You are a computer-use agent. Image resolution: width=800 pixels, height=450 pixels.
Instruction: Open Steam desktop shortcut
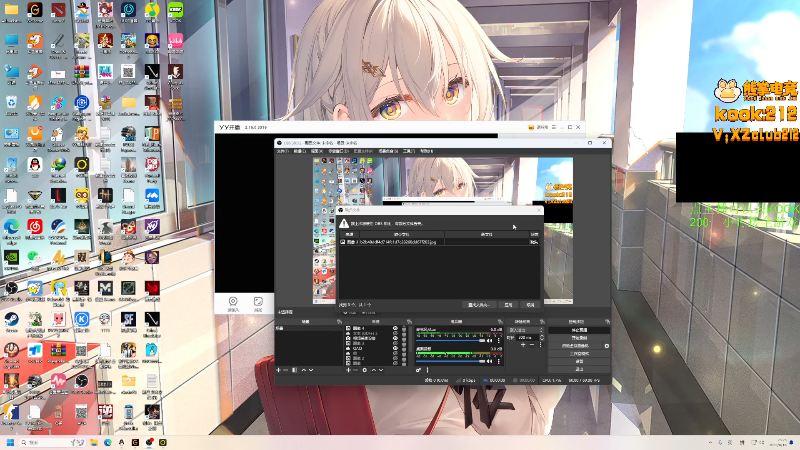pos(11,319)
